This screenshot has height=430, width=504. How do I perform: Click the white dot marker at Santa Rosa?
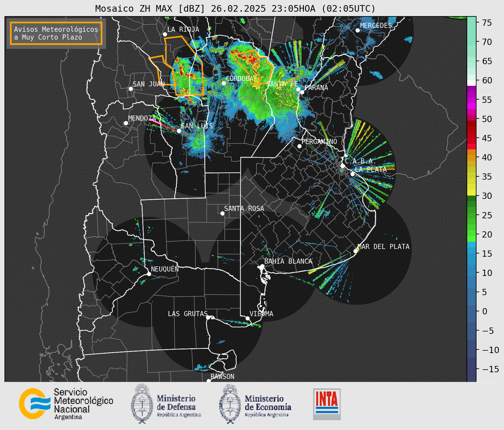222,213
